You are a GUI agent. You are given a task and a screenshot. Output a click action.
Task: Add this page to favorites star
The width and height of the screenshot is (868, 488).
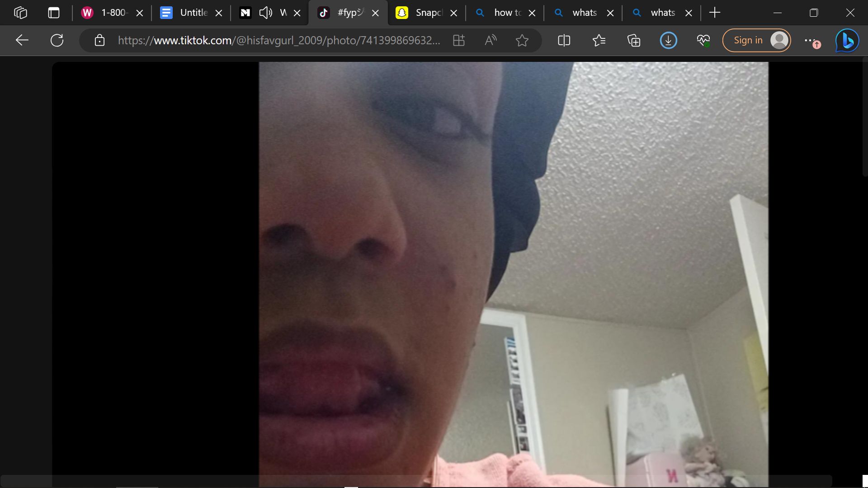522,40
